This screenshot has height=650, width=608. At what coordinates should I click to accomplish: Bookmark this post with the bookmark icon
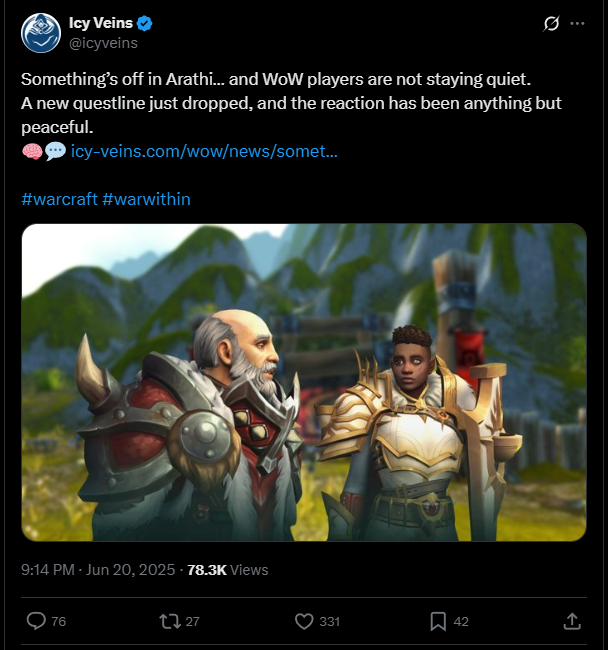point(438,621)
